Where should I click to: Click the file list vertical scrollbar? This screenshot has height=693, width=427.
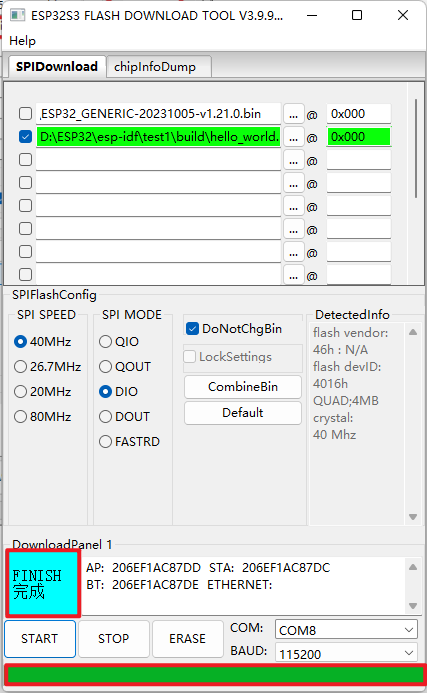click(x=416, y=148)
